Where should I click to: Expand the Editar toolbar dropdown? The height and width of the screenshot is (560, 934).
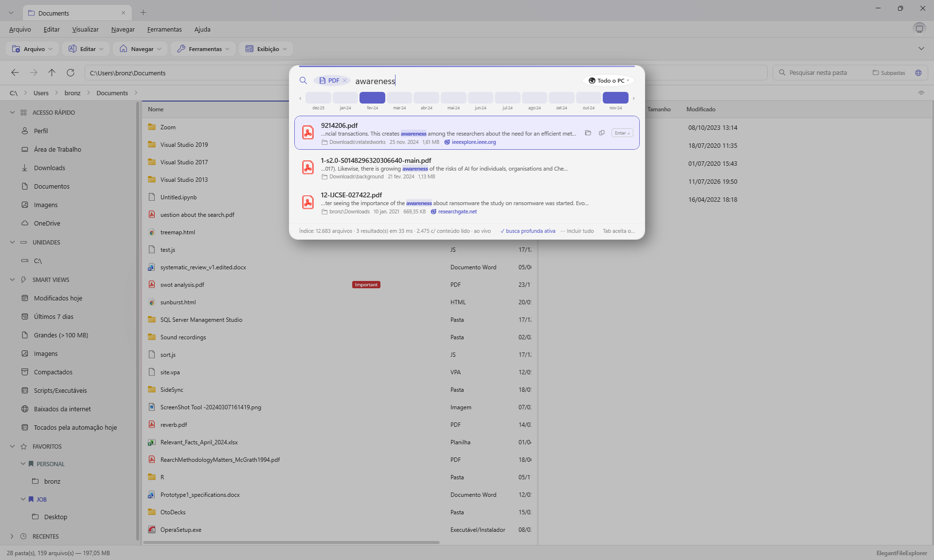click(86, 49)
